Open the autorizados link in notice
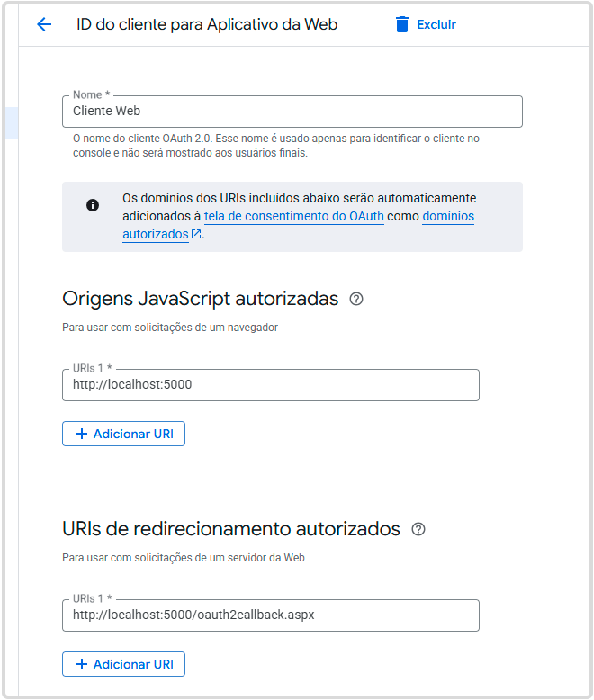The image size is (594, 700). coord(156,234)
